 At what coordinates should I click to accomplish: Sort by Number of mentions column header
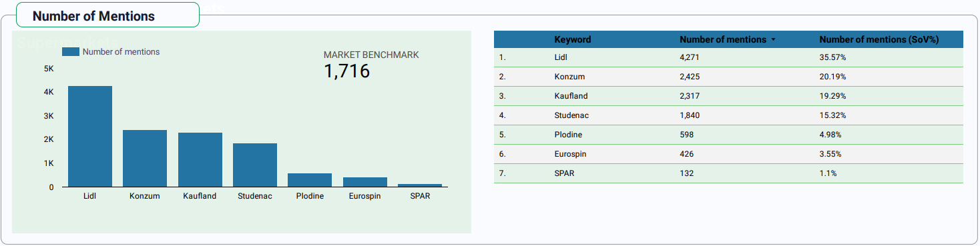coord(723,39)
